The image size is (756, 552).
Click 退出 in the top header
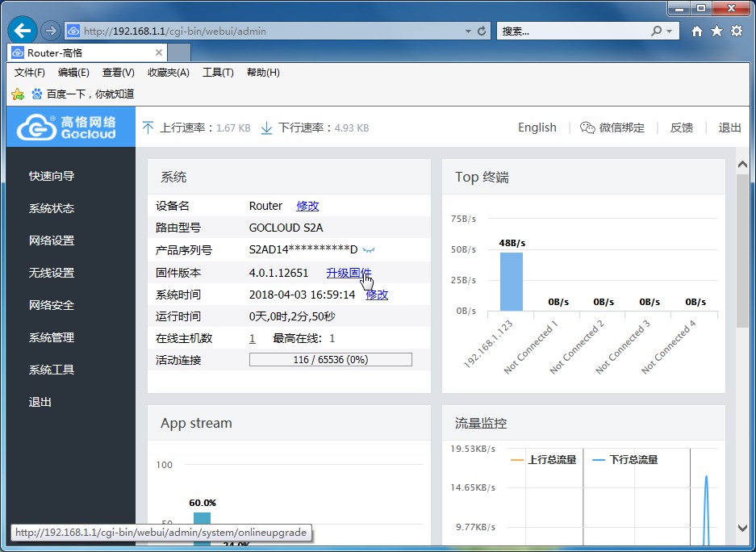729,128
